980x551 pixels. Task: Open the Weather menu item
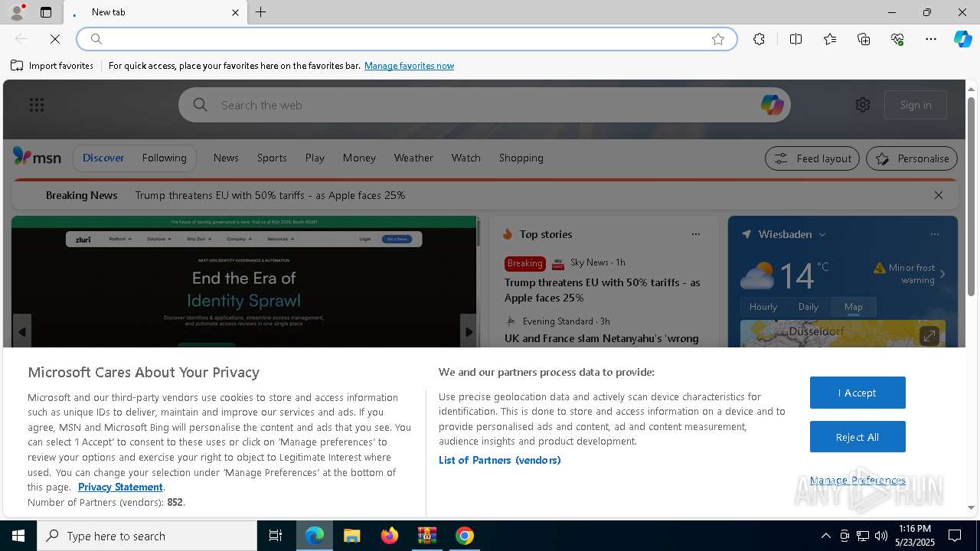coord(413,158)
